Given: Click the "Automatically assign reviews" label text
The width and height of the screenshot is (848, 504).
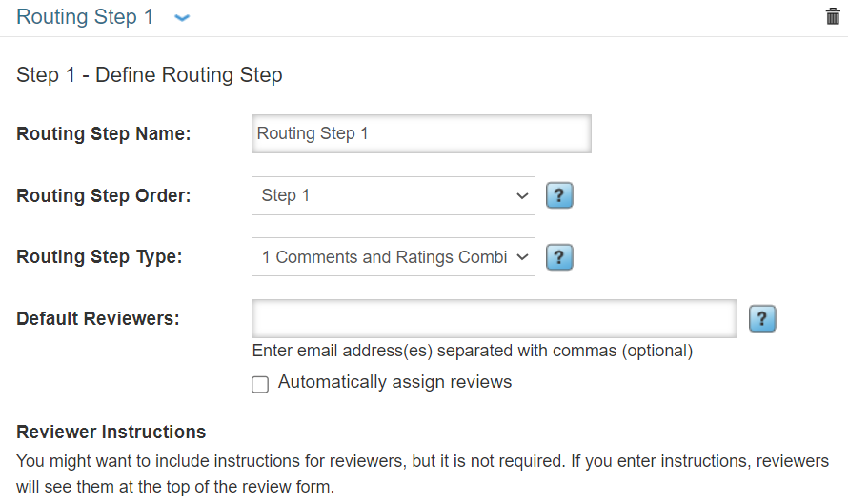Looking at the screenshot, I should click(394, 382).
